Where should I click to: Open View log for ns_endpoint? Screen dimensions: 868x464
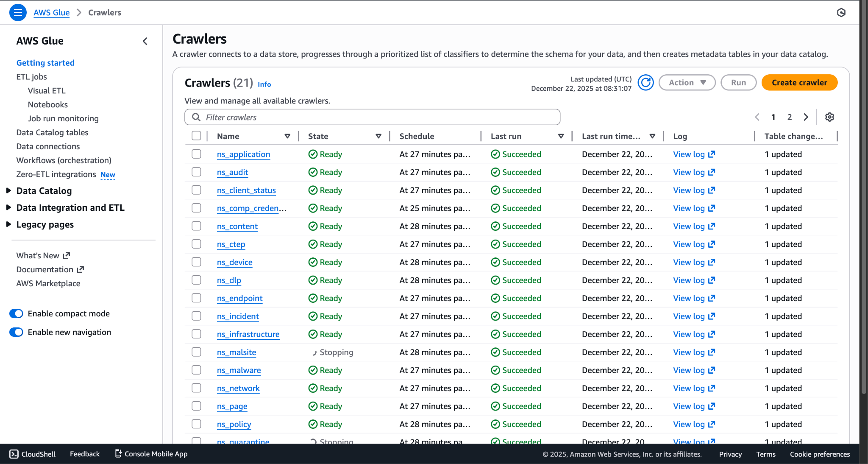coord(694,299)
